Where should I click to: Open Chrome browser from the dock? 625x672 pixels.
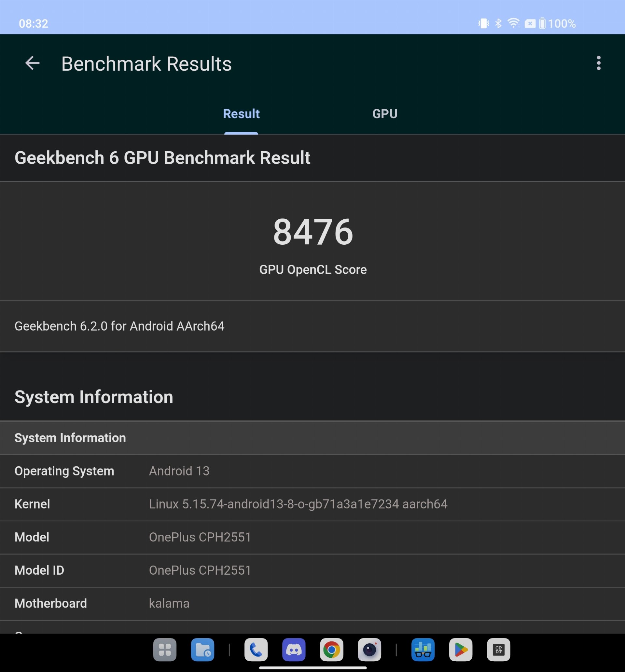[x=331, y=649]
